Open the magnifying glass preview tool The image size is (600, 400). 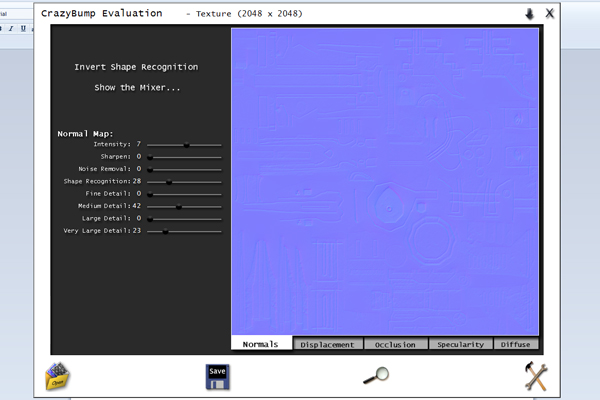[x=376, y=375]
